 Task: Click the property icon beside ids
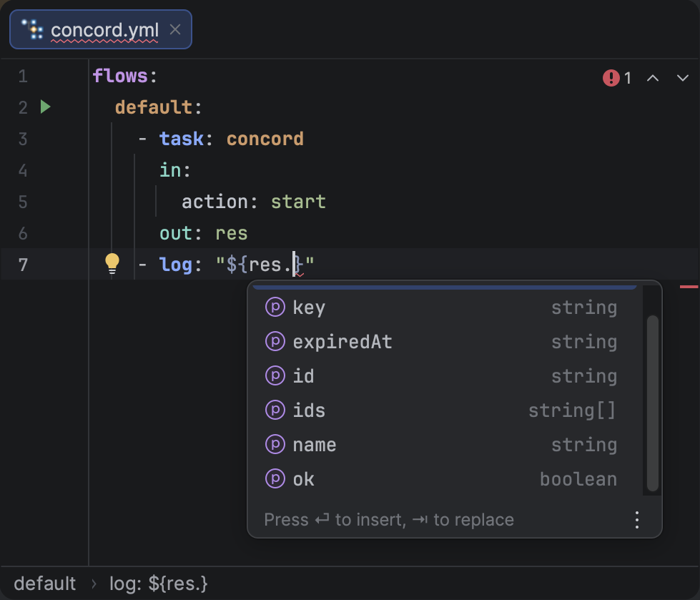click(x=275, y=410)
